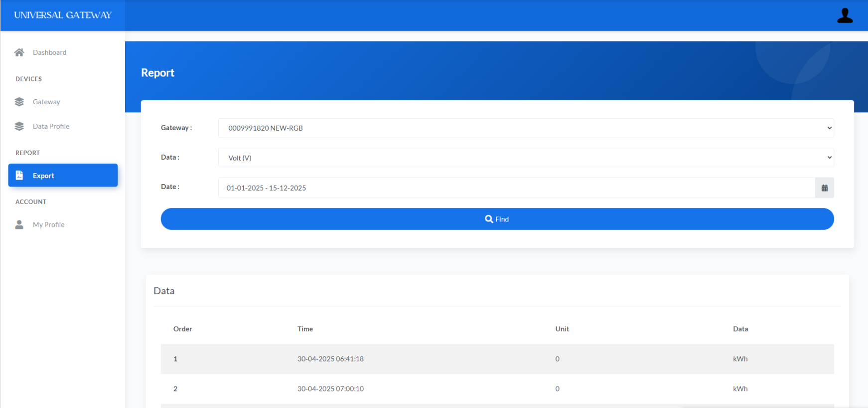The height and width of the screenshot is (408, 868).
Task: Open the calendar date picker icon
Action: coord(824,188)
